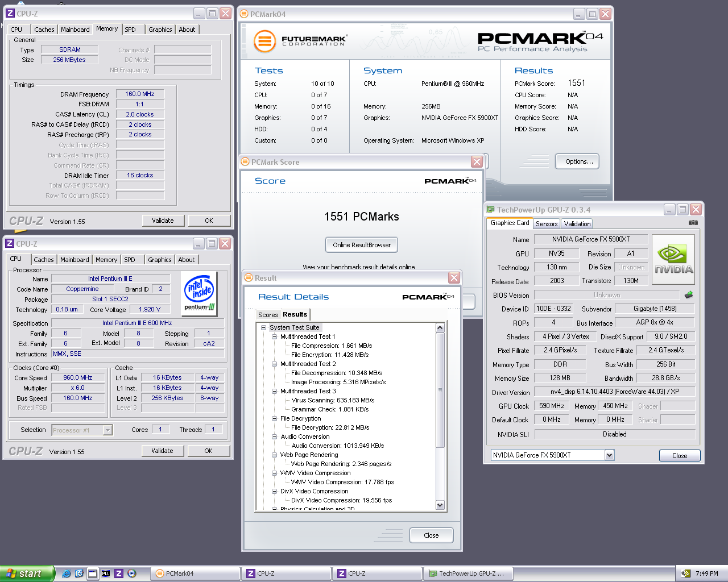Click the GPU-Z title bar icon

click(490, 210)
